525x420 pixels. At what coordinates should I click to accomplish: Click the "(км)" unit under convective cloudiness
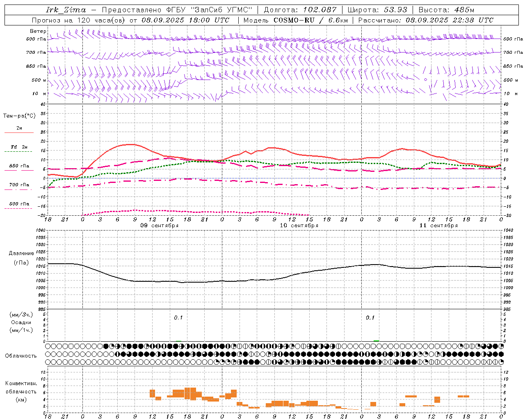[21, 399]
